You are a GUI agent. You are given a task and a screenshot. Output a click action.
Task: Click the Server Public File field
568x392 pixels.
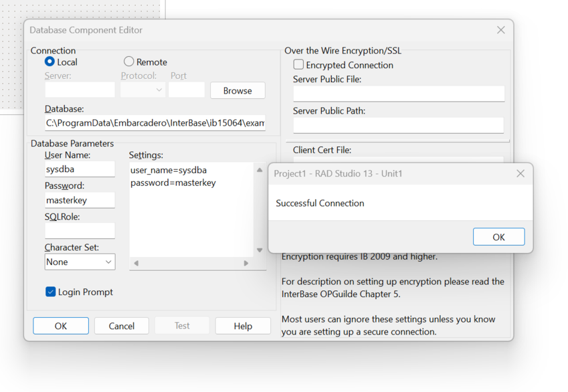coord(399,94)
